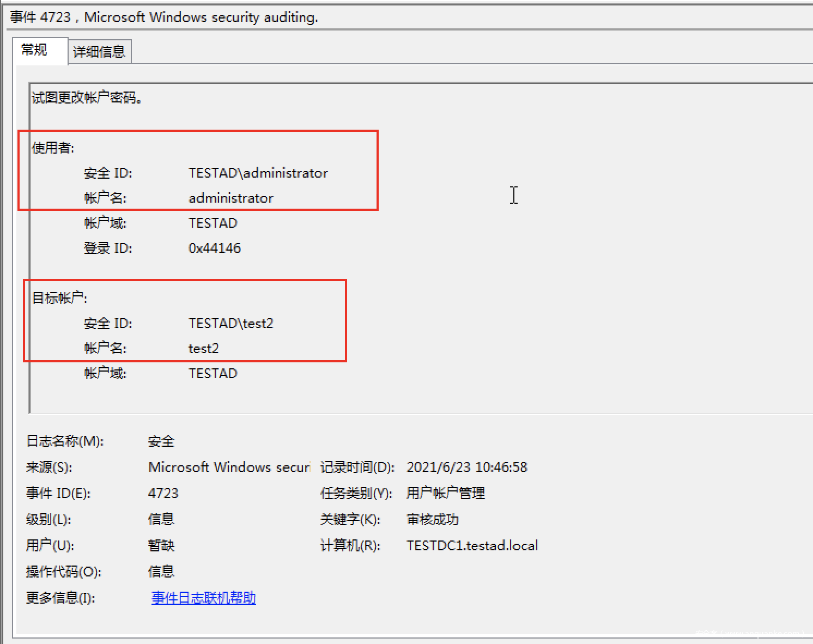This screenshot has width=813, height=644.
Task: Click the TESTAD\test2 target security ID
Action: [231, 323]
